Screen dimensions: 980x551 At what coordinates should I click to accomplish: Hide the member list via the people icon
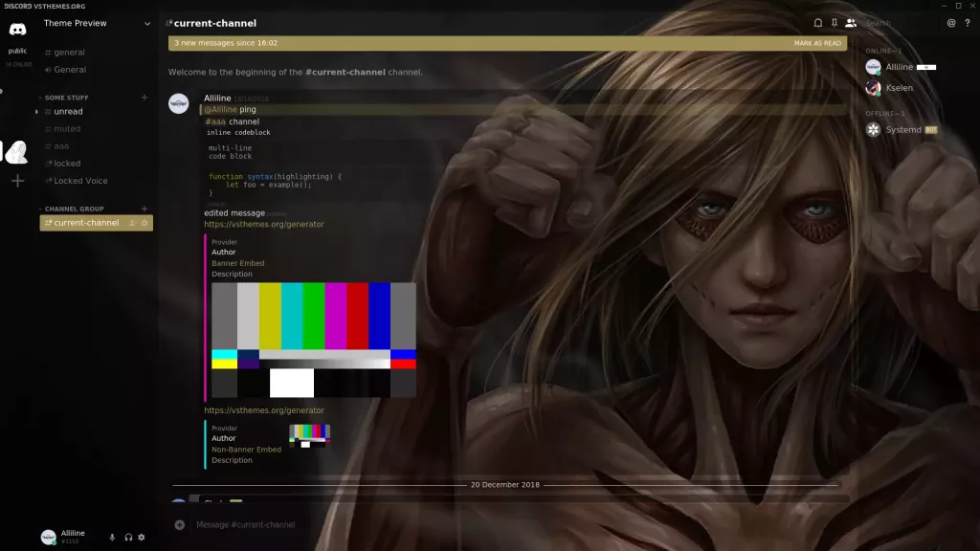[850, 23]
